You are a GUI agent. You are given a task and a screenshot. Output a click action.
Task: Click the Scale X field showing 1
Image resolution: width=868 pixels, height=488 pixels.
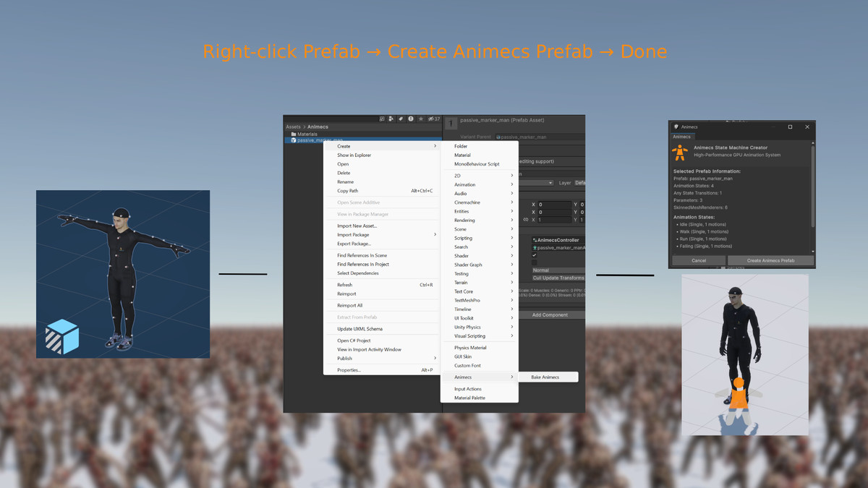click(x=554, y=220)
